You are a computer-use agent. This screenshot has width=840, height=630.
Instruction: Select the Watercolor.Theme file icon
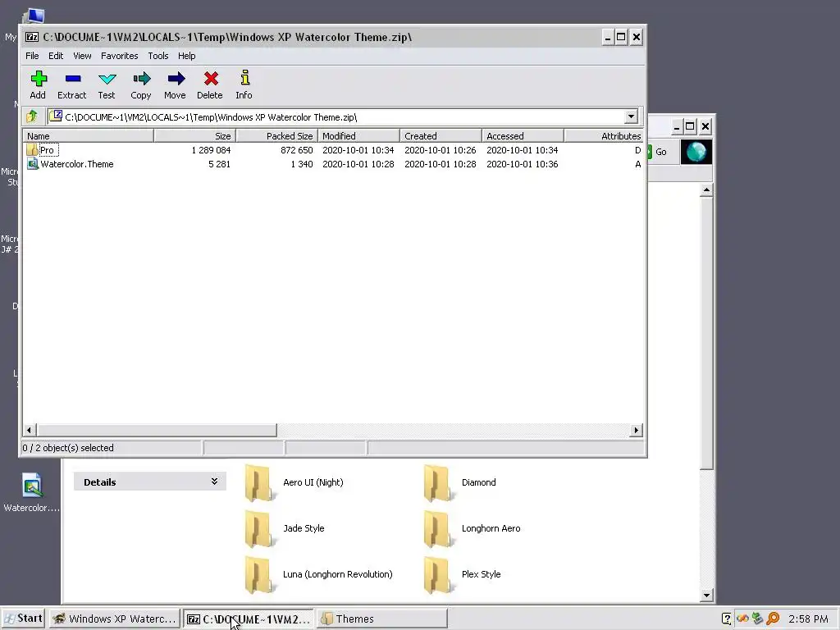pos(32,164)
